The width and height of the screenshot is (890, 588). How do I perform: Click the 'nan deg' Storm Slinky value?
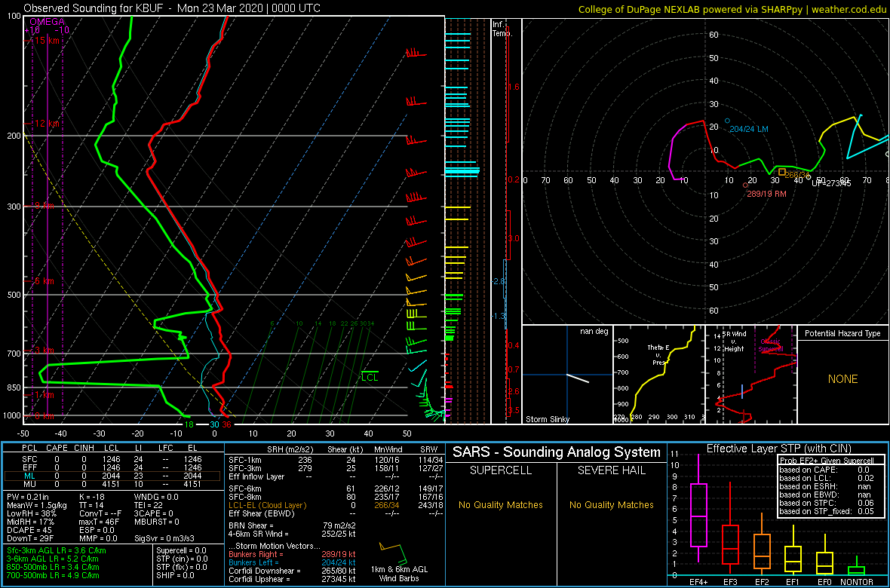[593, 332]
